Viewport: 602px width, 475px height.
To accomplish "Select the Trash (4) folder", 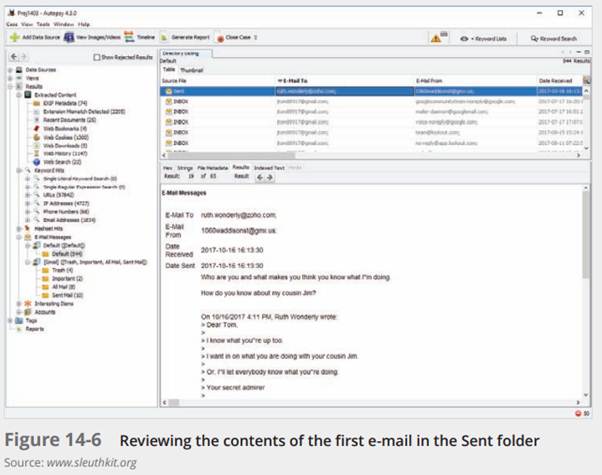I will click(x=62, y=270).
